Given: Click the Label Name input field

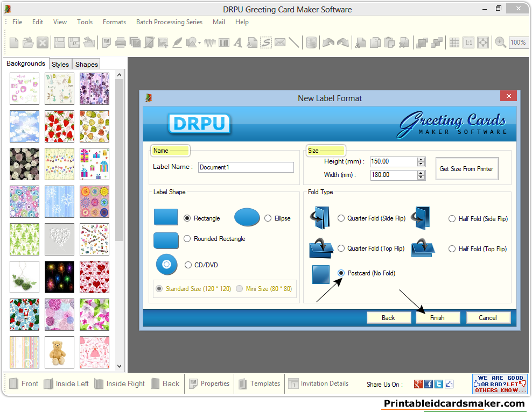Looking at the screenshot, I should (x=246, y=167).
